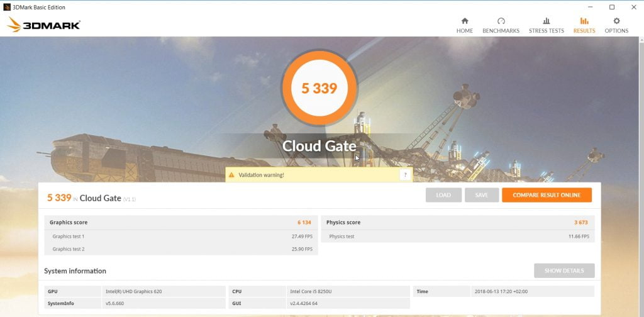The height and width of the screenshot is (317, 644).
Task: Click the System information heading
Action: [75, 271]
